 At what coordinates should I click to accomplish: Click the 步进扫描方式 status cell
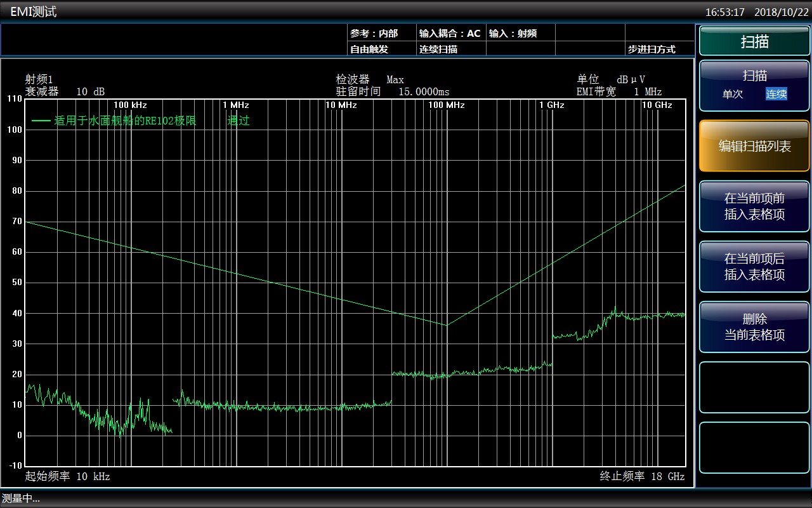point(652,49)
